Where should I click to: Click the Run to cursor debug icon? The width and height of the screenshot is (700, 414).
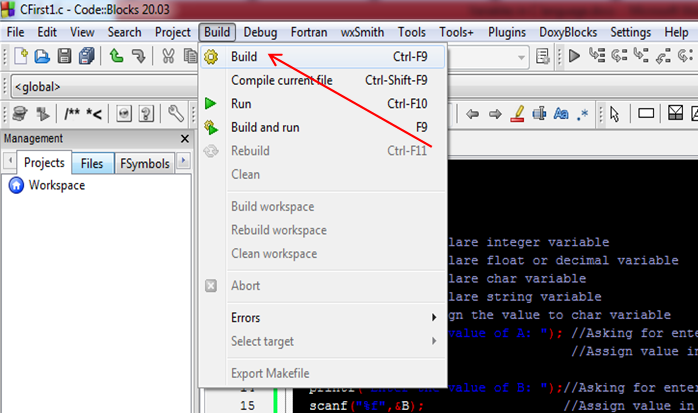pyautogui.click(x=597, y=56)
